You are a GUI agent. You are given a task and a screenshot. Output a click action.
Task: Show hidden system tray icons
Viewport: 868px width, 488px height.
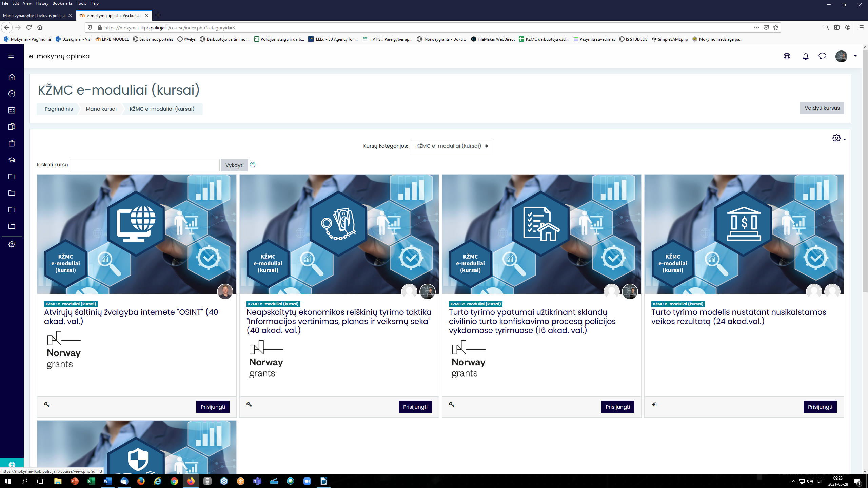[793, 481]
